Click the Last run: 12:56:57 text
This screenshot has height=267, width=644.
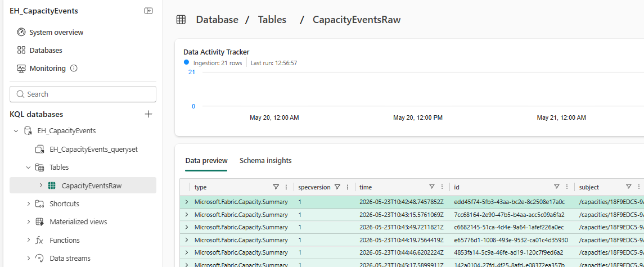coord(273,64)
